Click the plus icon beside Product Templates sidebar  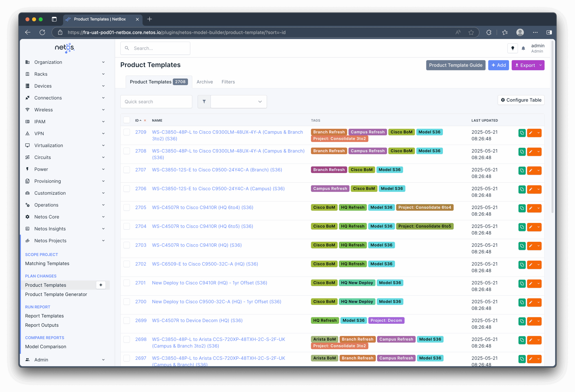click(101, 285)
